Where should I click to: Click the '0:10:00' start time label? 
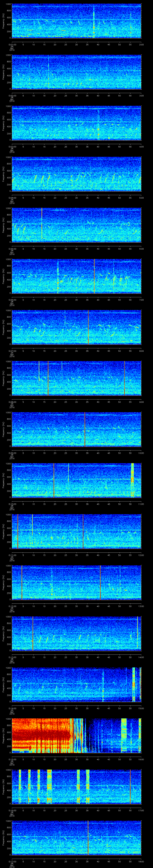pos(12,504)
